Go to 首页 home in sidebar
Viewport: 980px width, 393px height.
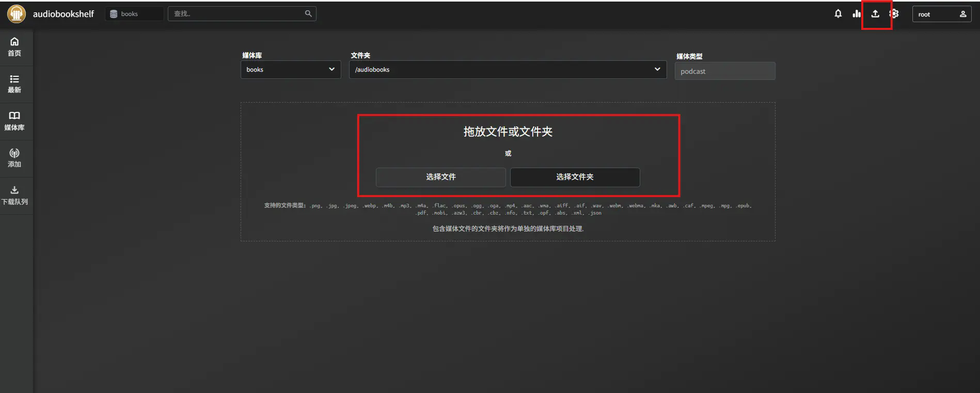click(x=14, y=47)
